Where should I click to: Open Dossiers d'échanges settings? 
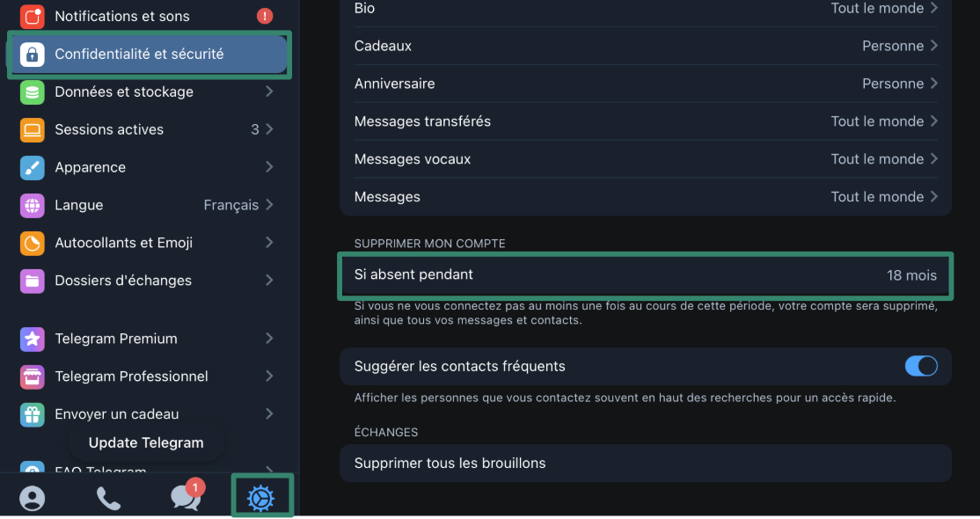coord(148,281)
